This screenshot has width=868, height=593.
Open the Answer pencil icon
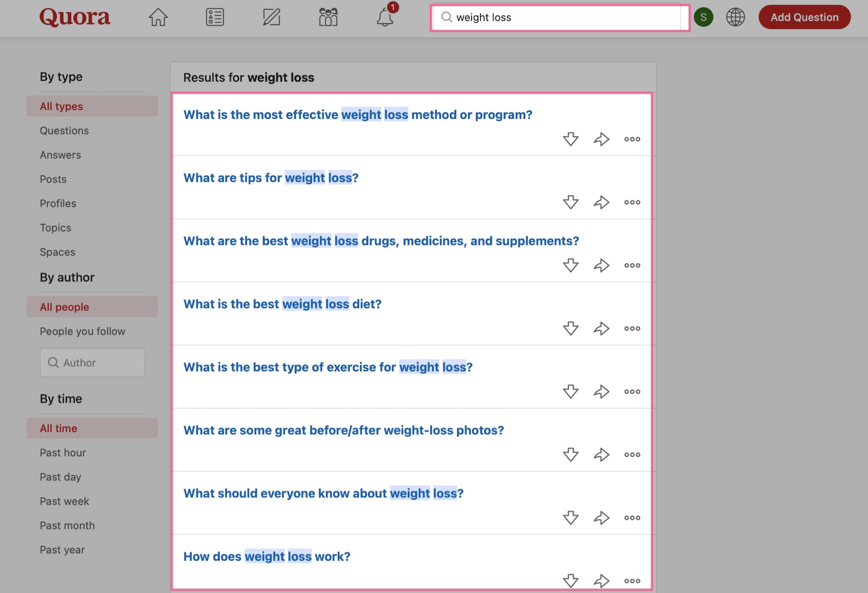point(271,17)
